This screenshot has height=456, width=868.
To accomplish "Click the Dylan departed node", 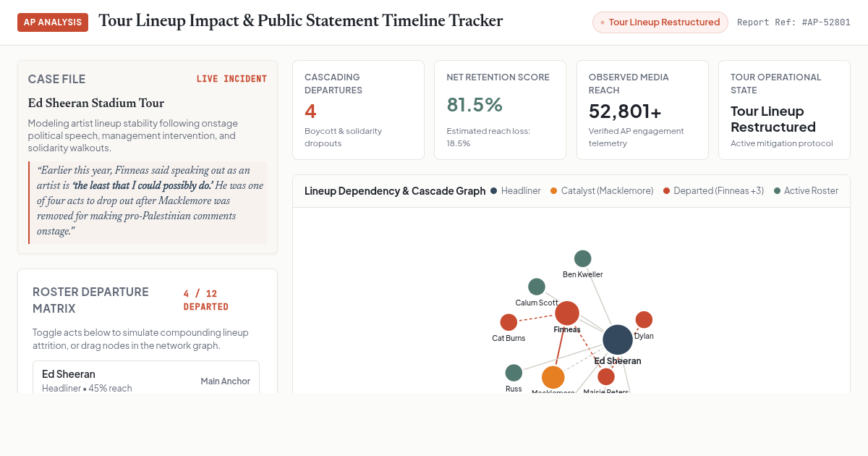I will point(644,319).
